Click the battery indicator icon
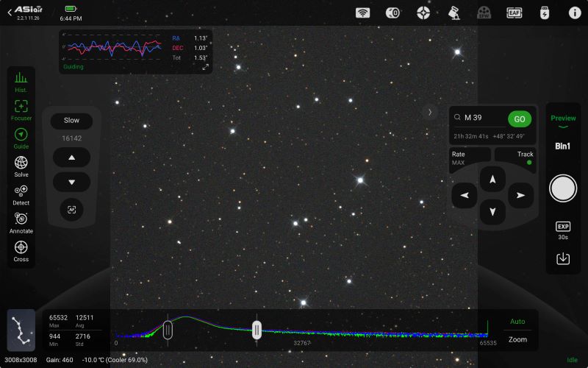This screenshot has height=368, width=588. click(x=71, y=9)
